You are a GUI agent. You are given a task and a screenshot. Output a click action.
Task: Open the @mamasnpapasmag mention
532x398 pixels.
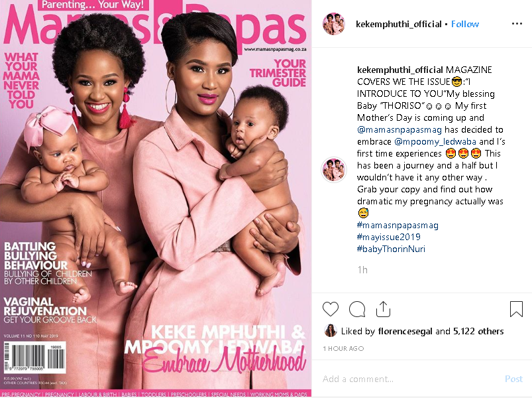click(x=399, y=130)
